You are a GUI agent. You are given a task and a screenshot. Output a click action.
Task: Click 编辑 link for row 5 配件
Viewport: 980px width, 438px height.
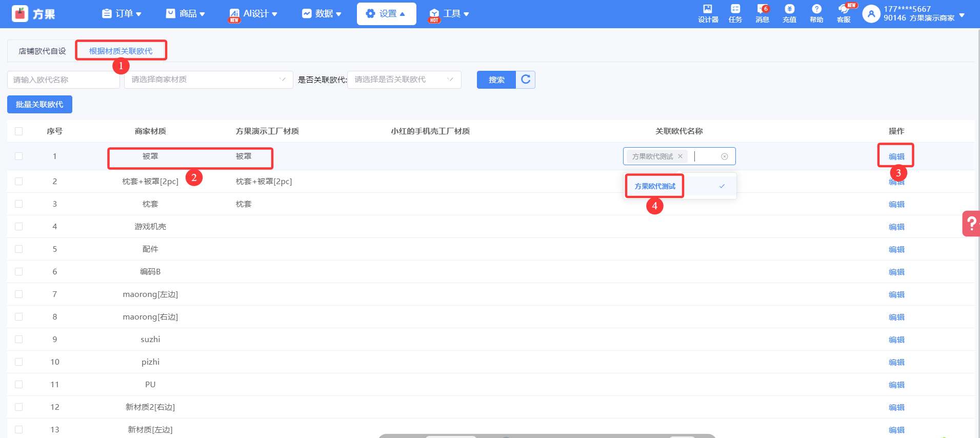[x=896, y=249]
